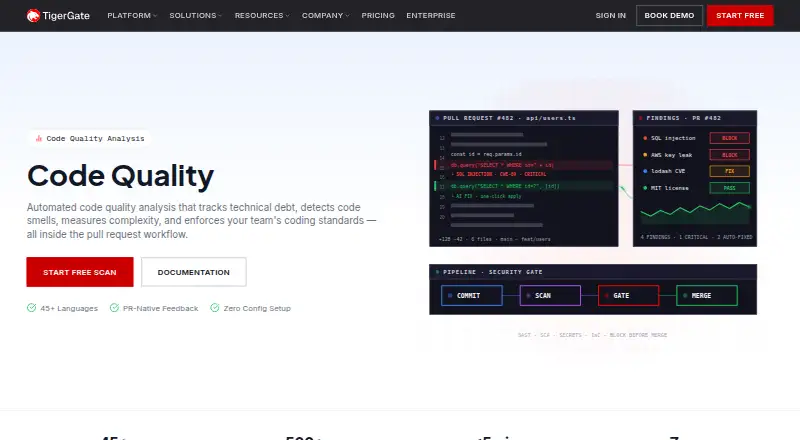Click the Start Free button in header
The height and width of the screenshot is (440, 800).
click(740, 16)
